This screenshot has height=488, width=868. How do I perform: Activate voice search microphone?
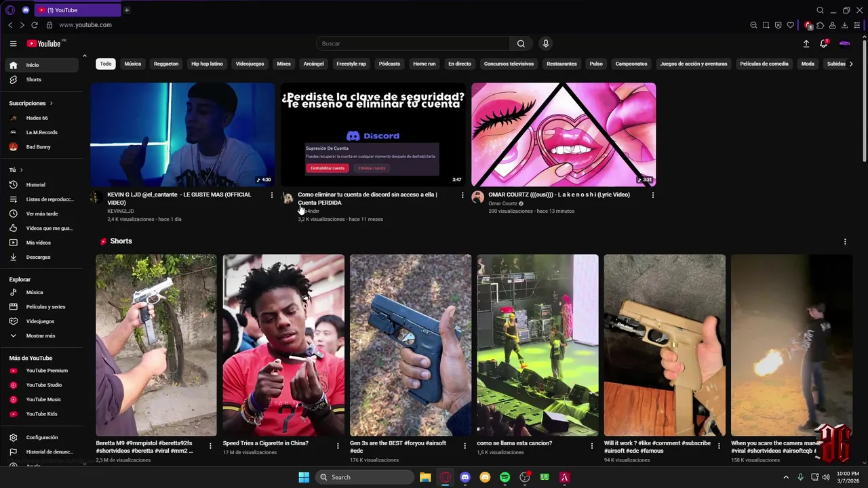(x=545, y=43)
